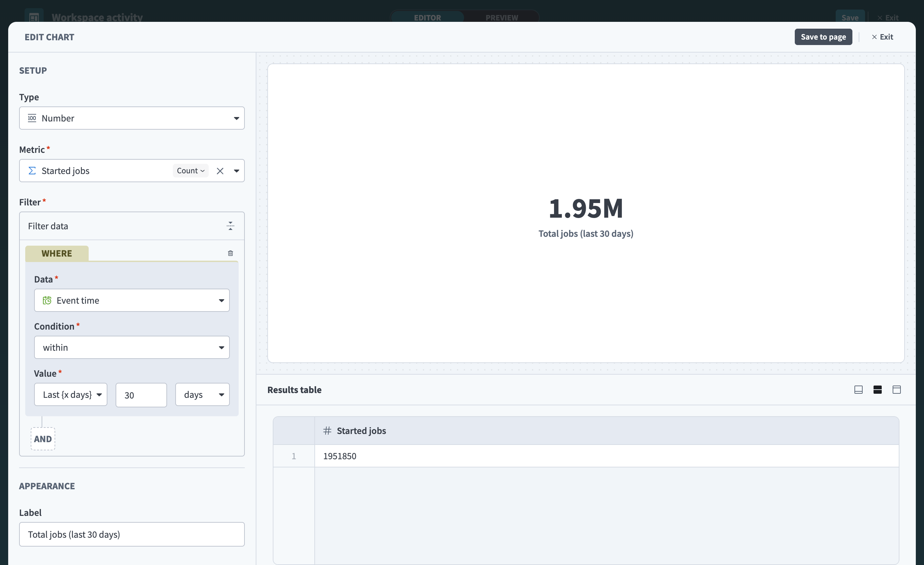Set results table to split view layout
Viewport: 924px width, 565px height.
(x=878, y=390)
